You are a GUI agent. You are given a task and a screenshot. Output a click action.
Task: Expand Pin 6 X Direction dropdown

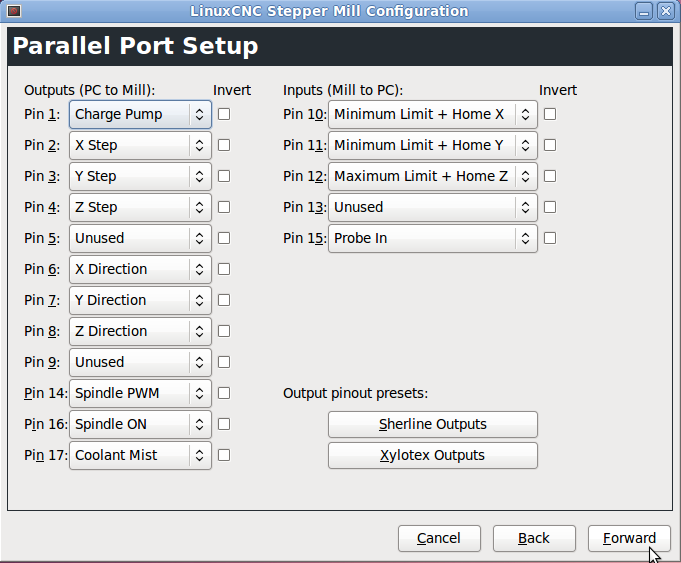point(140,269)
